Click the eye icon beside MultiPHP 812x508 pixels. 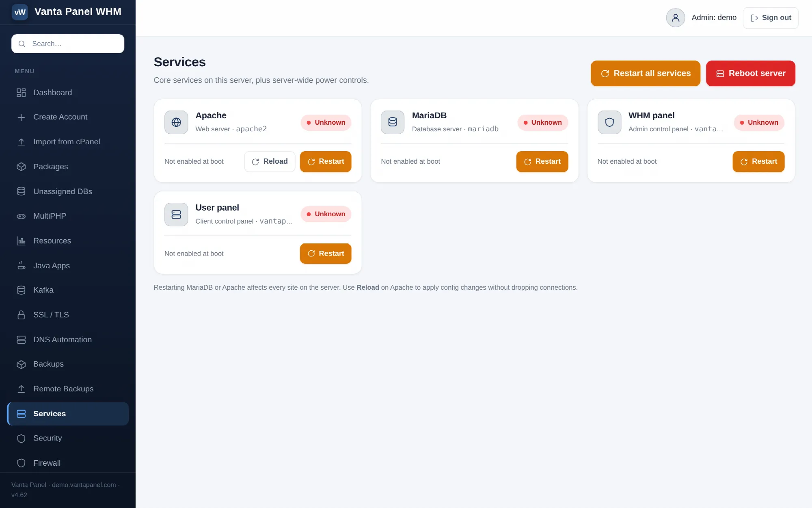[21, 216]
